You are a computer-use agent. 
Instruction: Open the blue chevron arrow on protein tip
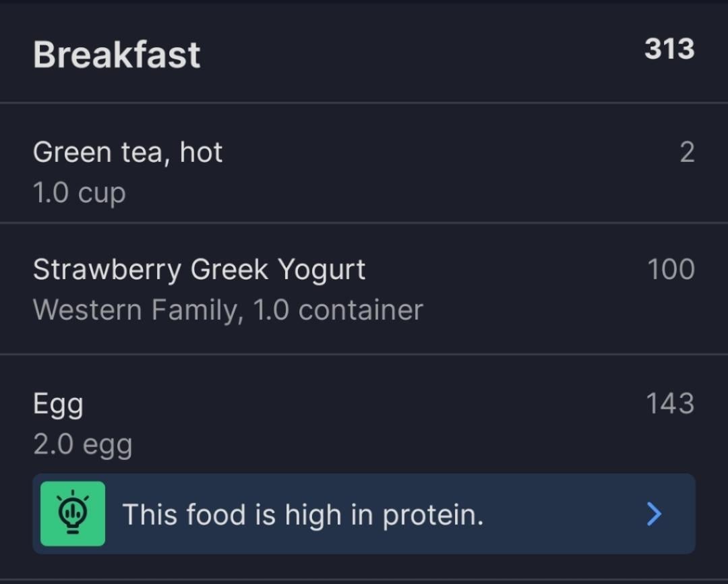(654, 514)
